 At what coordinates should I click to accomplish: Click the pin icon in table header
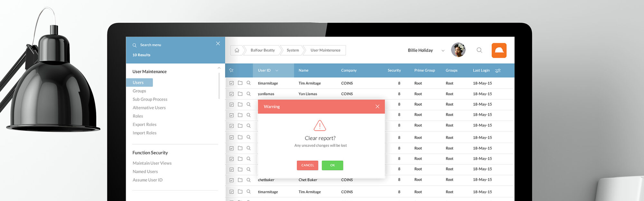click(231, 70)
